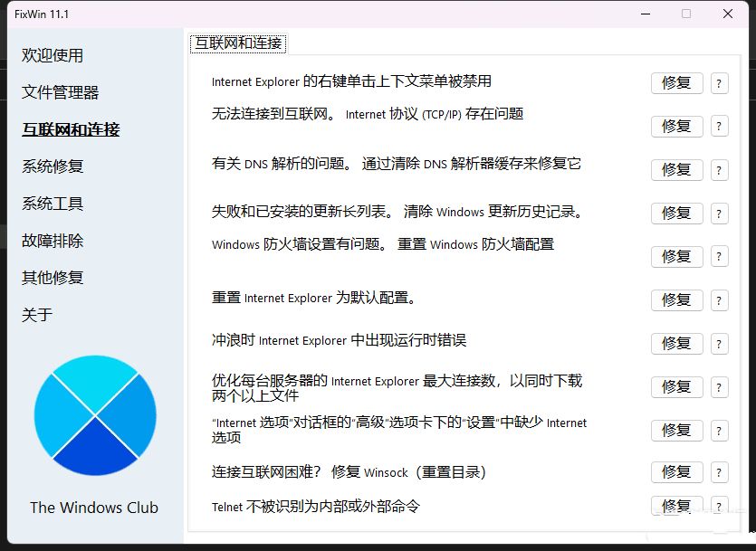Open help for TCP/IP 协议 problem
The image size is (756, 551).
tap(719, 127)
